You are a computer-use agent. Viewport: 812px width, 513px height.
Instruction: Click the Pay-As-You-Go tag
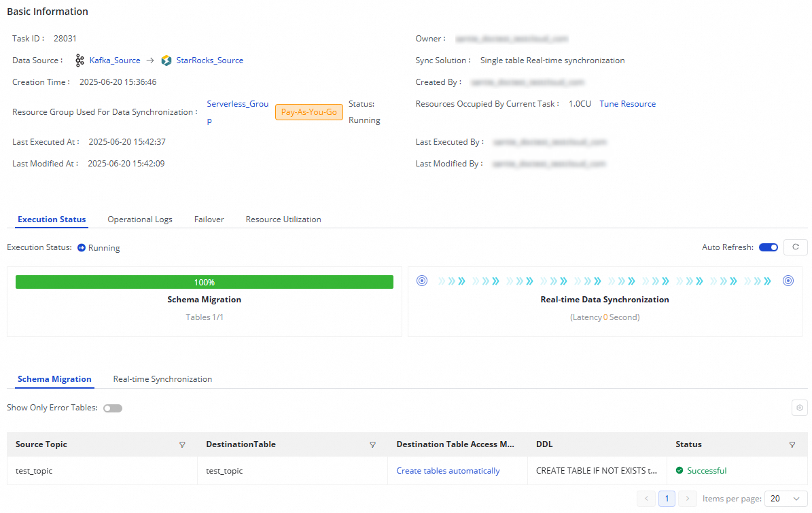click(309, 112)
